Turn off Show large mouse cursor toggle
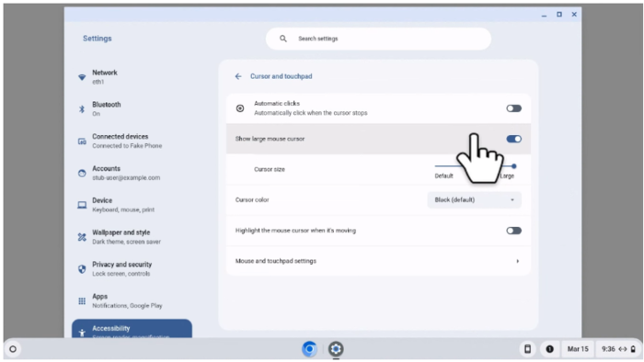The image size is (644, 362). 513,139
